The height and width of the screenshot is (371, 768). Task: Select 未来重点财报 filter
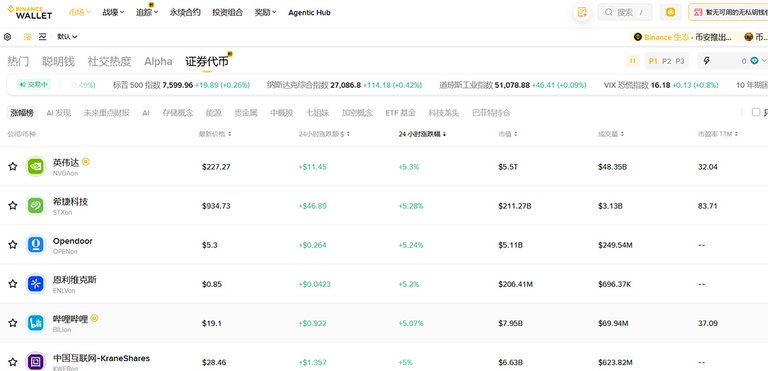click(106, 113)
